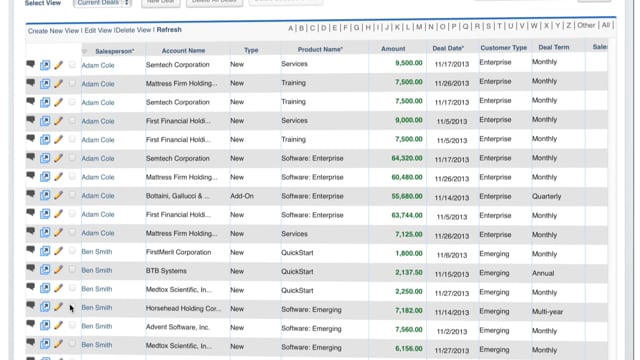This screenshot has height=360, width=640.
Task: Check the box for Advent Software deal
Action: pyautogui.click(x=72, y=325)
